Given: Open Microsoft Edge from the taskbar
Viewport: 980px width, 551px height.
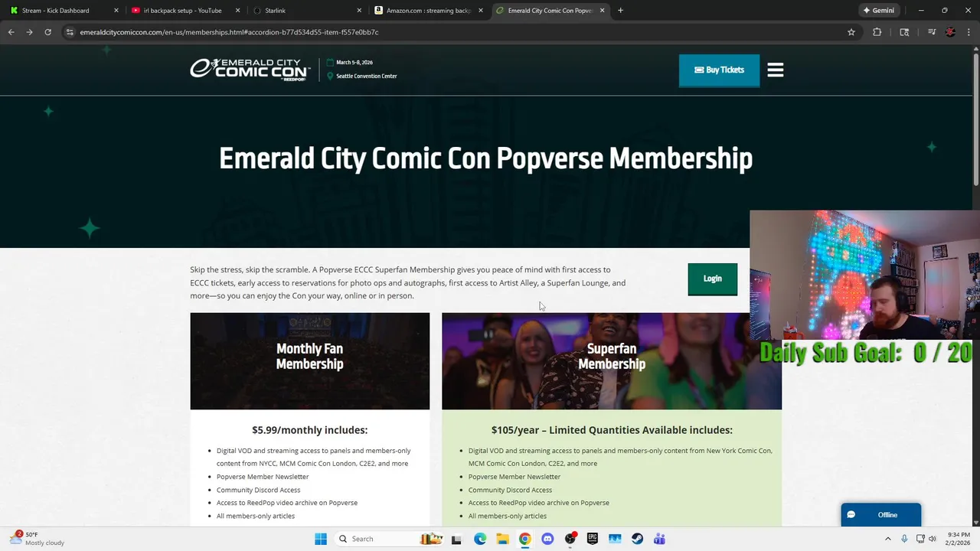Looking at the screenshot, I should pos(480,539).
